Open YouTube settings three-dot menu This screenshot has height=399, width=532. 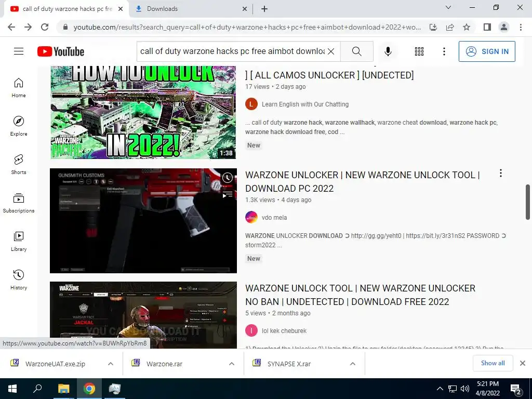point(444,51)
